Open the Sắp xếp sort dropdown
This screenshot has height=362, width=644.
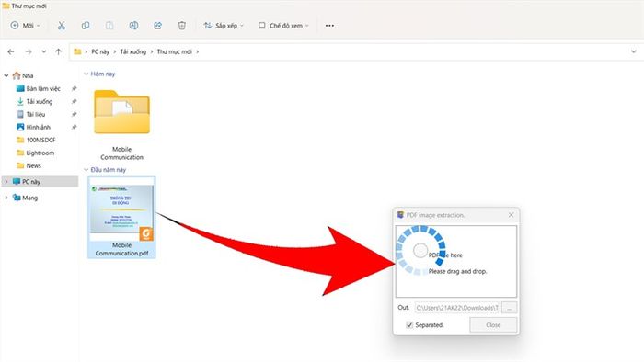coord(224,26)
